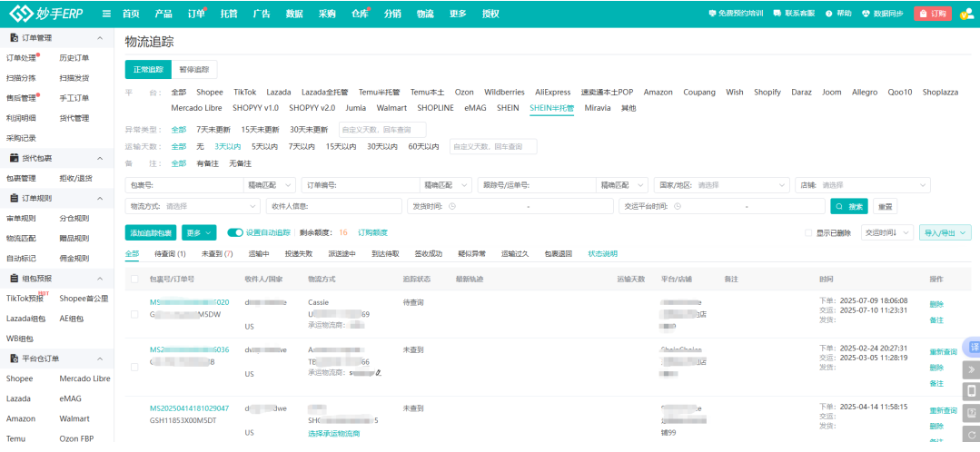Switch to 未查到 (7) status tab

pyautogui.click(x=217, y=254)
